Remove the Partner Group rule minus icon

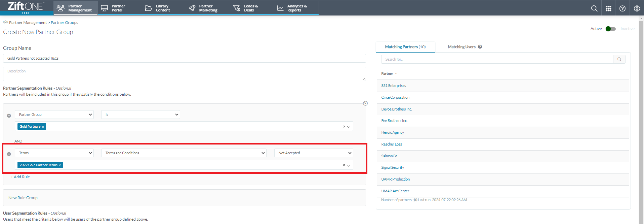pyautogui.click(x=9, y=116)
